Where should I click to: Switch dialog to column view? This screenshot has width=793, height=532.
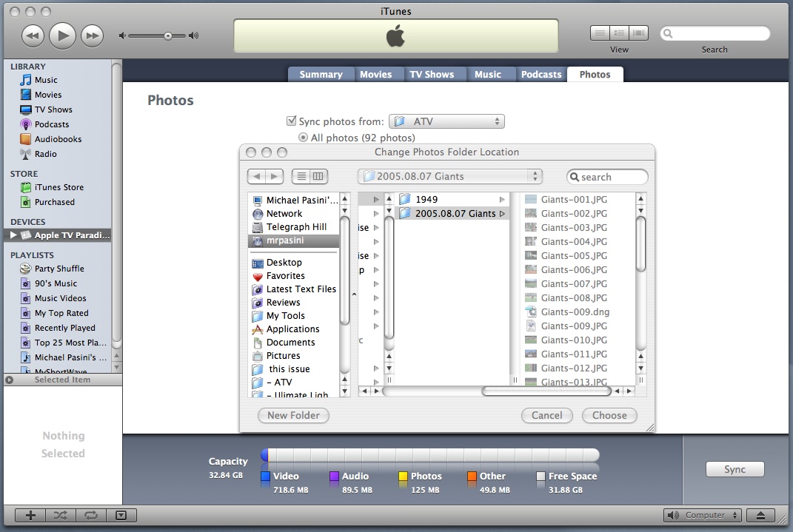(319, 177)
